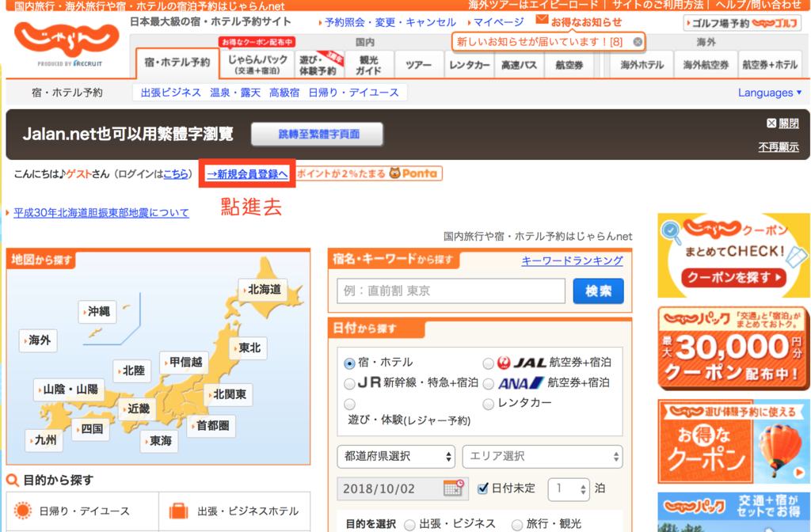811x532 pixels.
Task: Open the nights (泊) count dropdown
Action: 569,488
